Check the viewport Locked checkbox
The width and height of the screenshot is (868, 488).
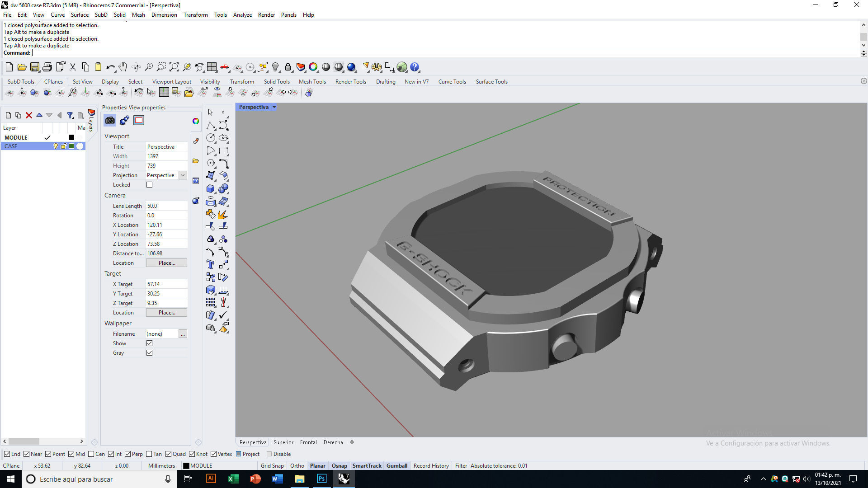[x=150, y=185]
